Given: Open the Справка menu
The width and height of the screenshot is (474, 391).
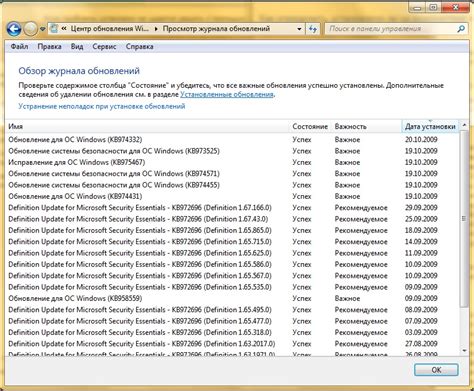Looking at the screenshot, I should (140, 46).
